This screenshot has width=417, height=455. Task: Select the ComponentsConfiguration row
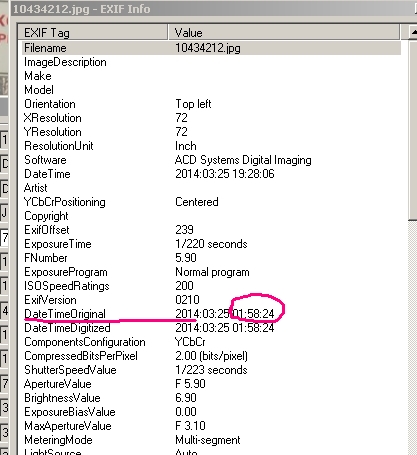(x=212, y=342)
